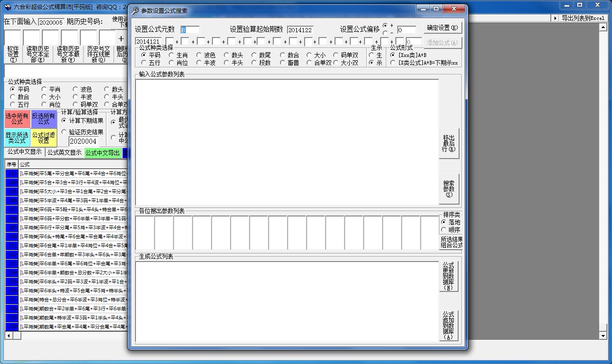The height and width of the screenshot is (364, 612).
Task: Click the 设置验算起始期数 input field
Action: click(x=300, y=30)
